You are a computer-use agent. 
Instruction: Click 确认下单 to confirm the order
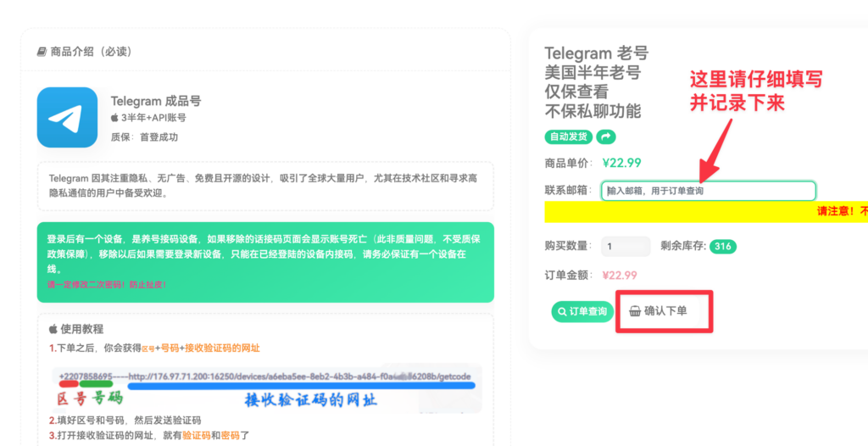pos(658,311)
